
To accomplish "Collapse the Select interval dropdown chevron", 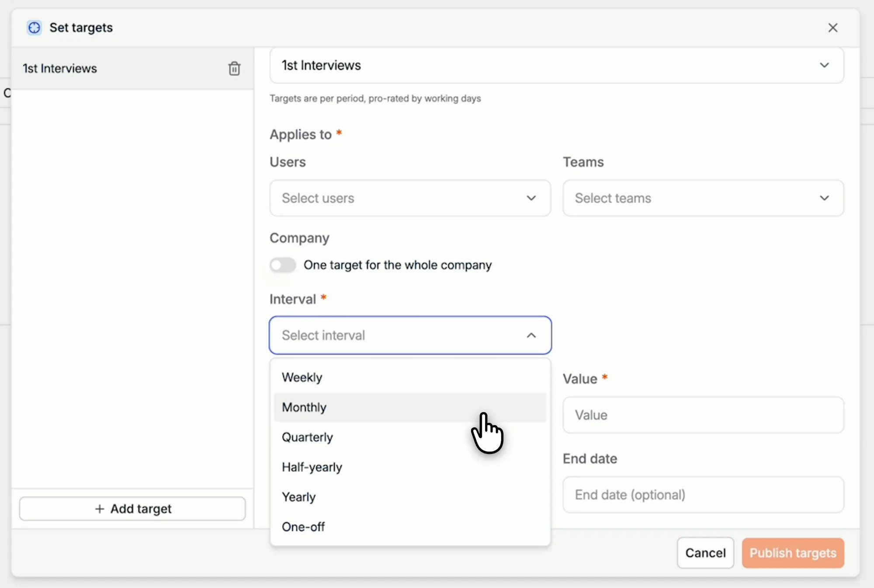I will [x=531, y=335].
